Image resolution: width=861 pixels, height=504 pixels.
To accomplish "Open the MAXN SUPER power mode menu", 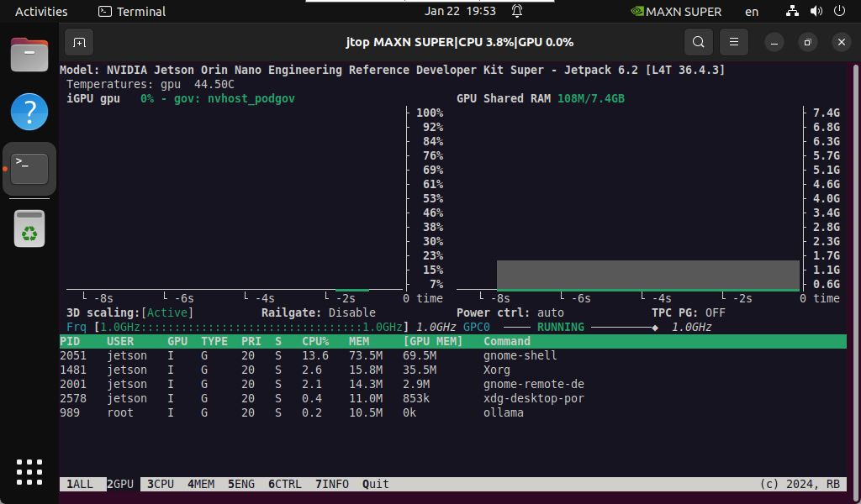I will coord(676,12).
